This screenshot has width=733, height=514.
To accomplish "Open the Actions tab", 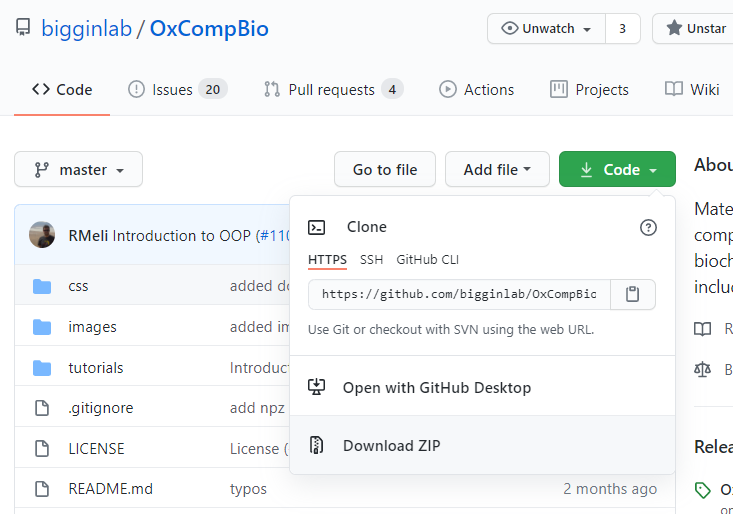I will [476, 89].
